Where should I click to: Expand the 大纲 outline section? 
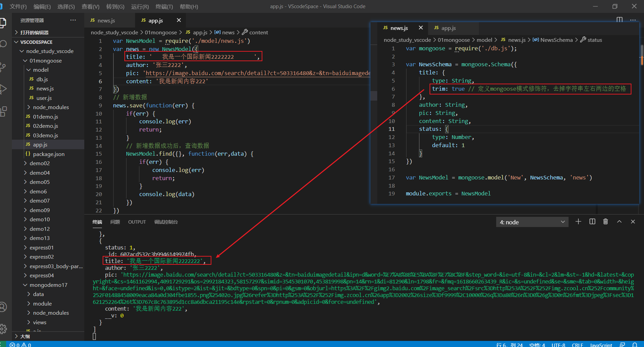(48, 336)
